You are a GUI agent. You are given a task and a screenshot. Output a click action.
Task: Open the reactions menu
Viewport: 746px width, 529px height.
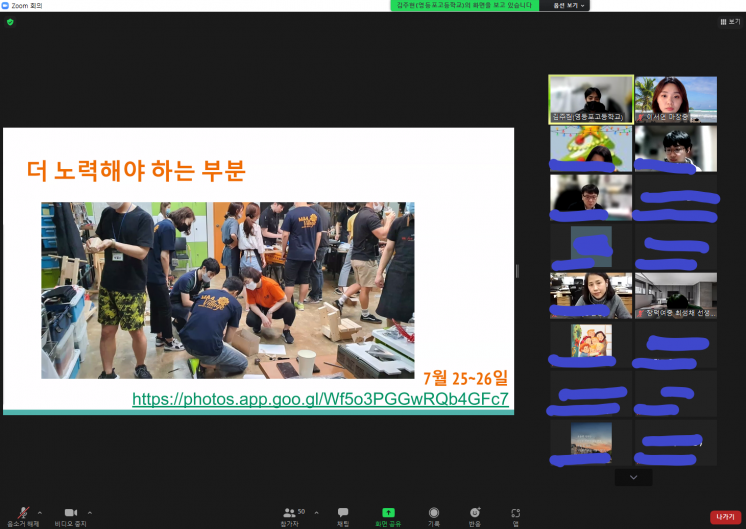point(475,512)
